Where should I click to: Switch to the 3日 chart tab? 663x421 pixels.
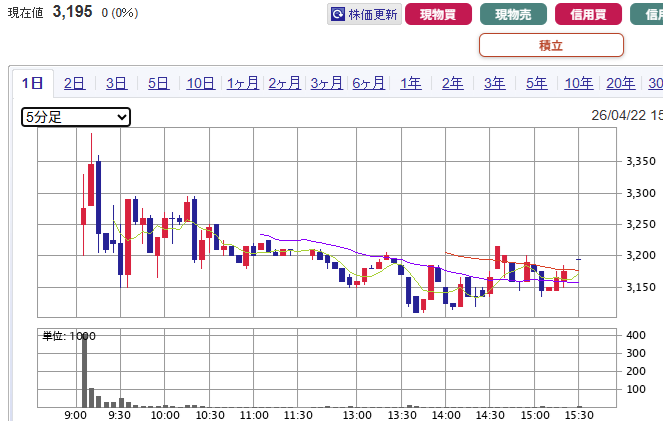click(x=116, y=83)
